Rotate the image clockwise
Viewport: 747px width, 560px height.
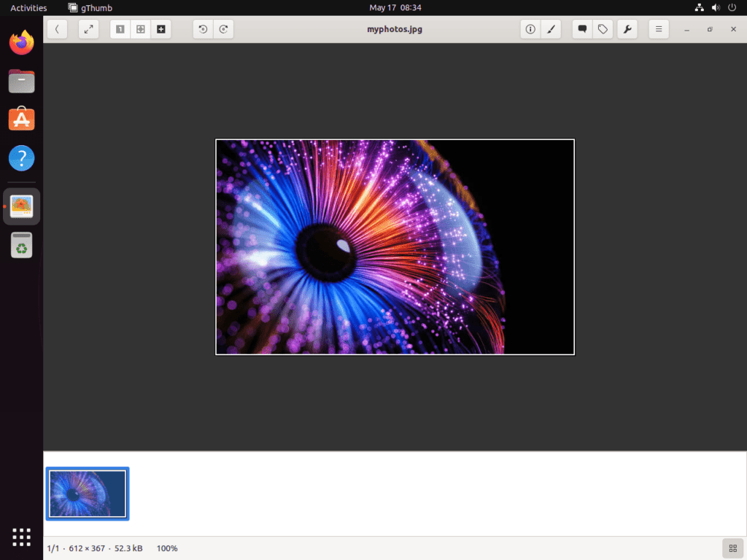pyautogui.click(x=223, y=29)
